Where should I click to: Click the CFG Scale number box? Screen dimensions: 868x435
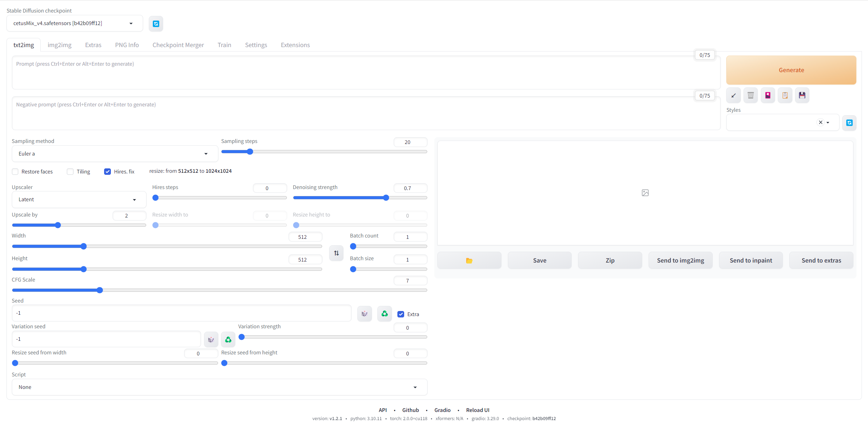[410, 281]
